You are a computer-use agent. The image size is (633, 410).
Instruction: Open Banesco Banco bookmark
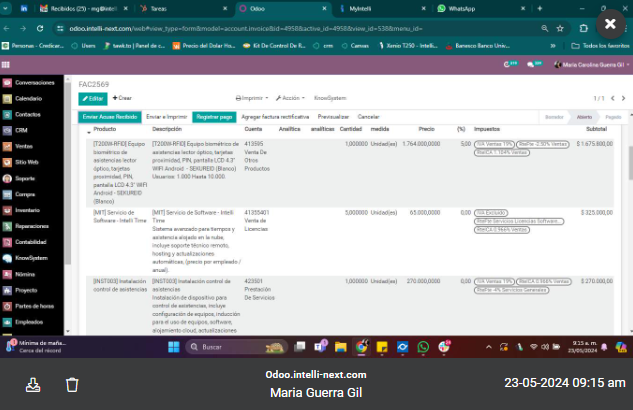tap(478, 46)
